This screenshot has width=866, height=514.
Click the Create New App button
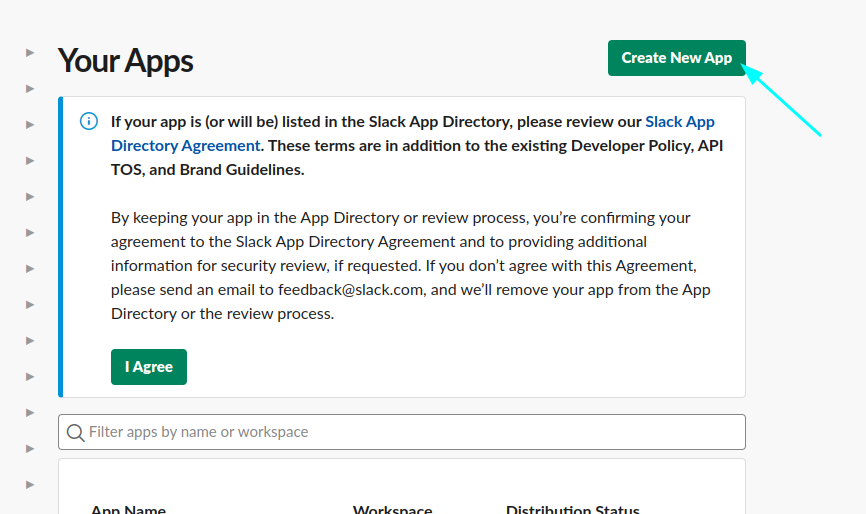[x=676, y=58]
